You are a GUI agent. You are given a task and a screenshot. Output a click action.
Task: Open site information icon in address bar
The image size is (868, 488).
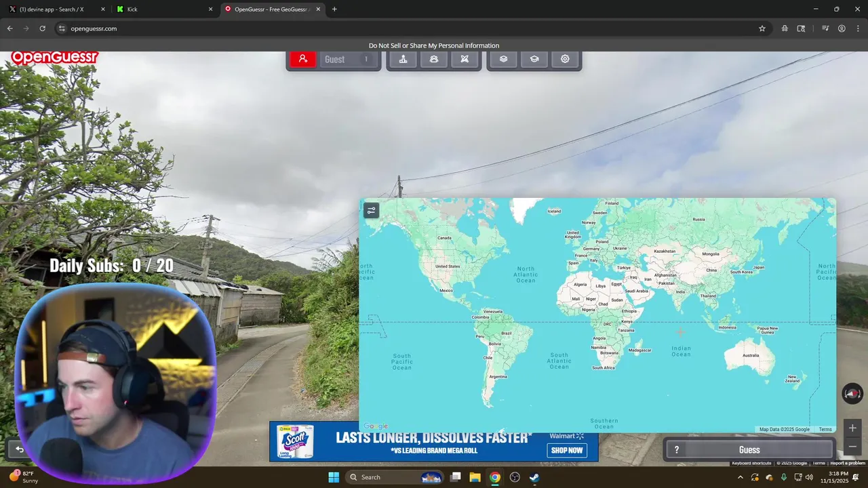61,28
